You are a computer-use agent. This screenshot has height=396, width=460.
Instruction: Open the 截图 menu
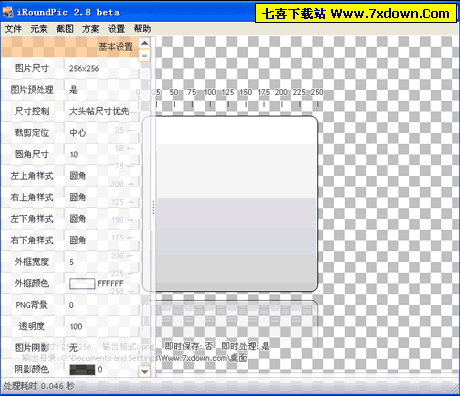click(x=65, y=29)
